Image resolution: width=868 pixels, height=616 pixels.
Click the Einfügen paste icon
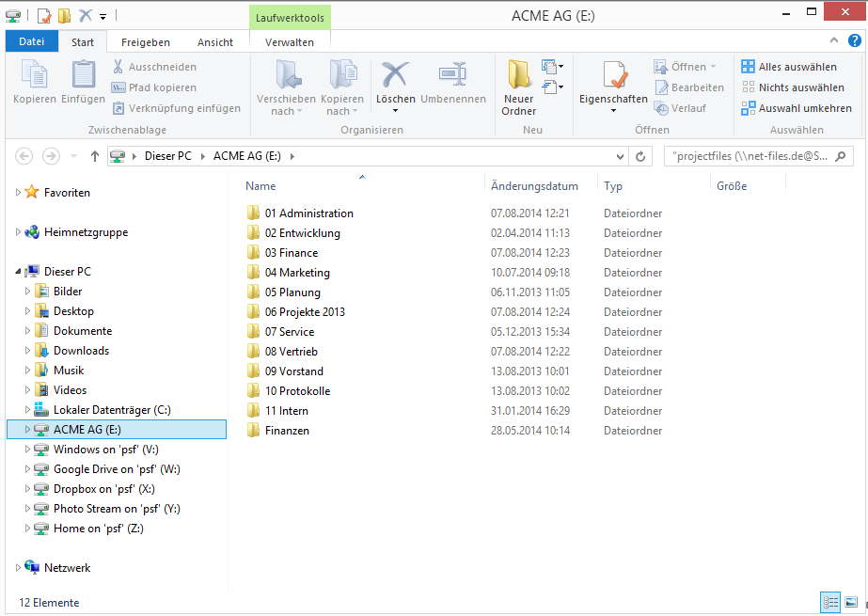point(83,74)
